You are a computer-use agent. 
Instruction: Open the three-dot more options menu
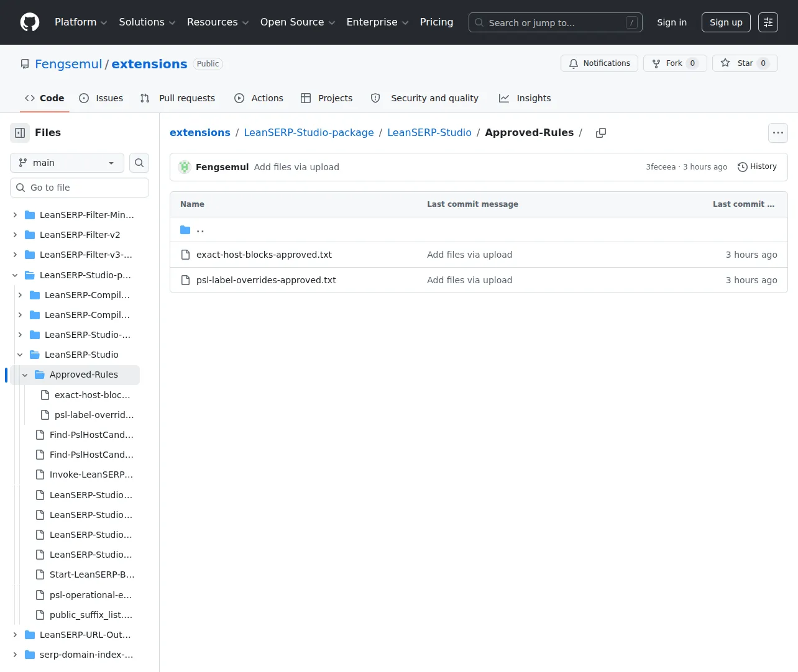pos(778,133)
